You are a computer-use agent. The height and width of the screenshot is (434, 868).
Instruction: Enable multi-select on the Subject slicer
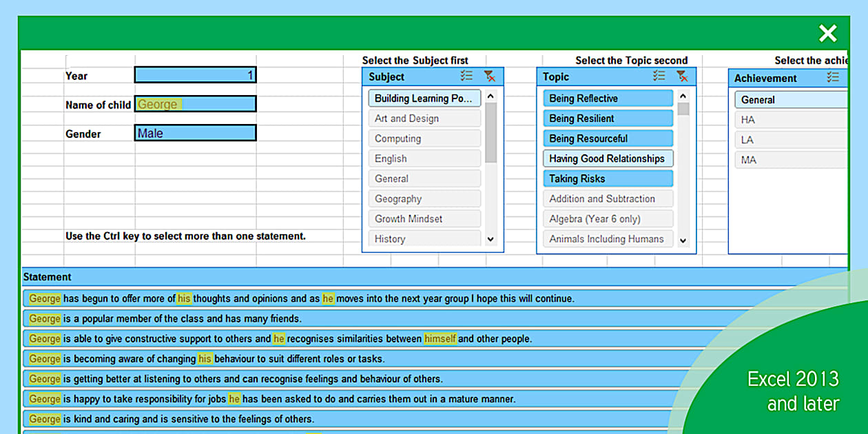(x=466, y=76)
